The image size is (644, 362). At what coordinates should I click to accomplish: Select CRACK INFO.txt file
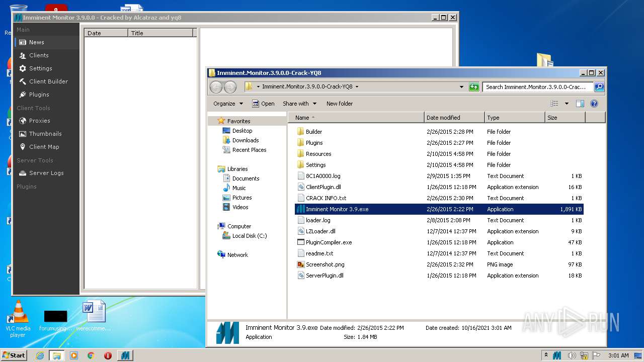click(x=439, y=198)
